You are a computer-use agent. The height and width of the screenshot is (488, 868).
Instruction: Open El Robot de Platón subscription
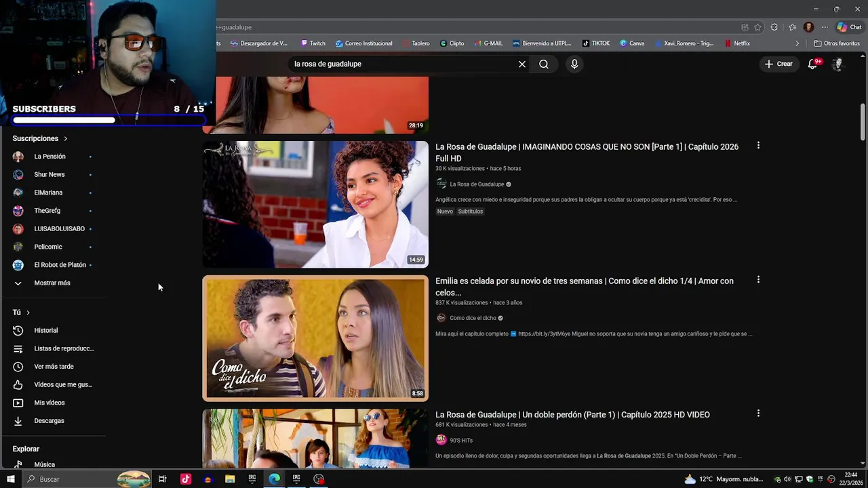pos(53,265)
